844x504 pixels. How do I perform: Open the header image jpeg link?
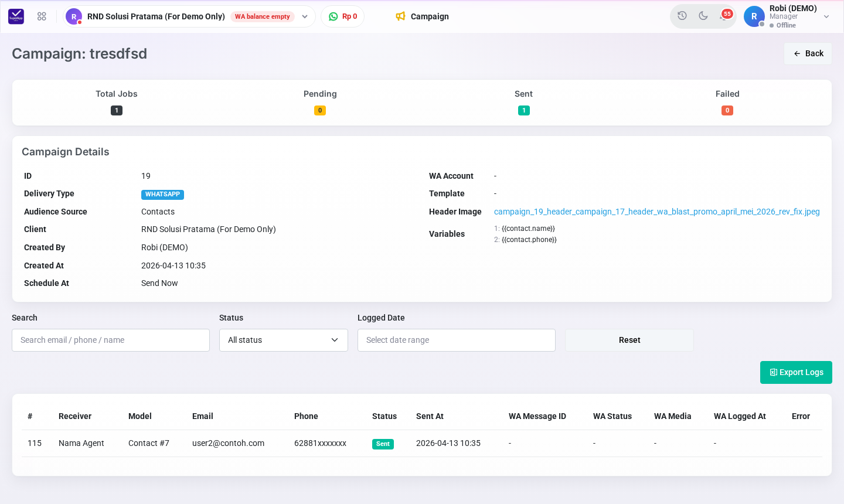point(657,212)
